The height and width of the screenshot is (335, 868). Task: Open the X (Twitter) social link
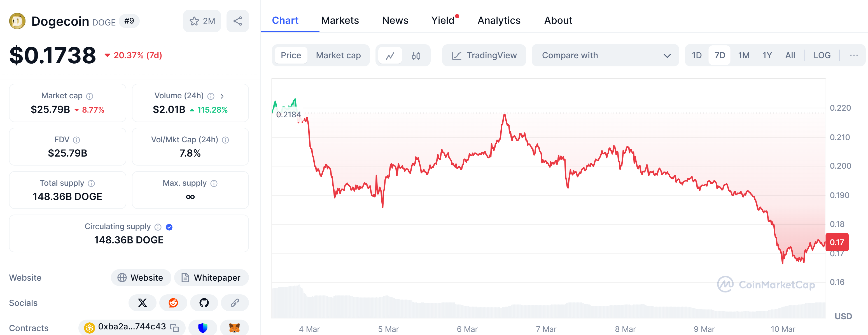[142, 303]
